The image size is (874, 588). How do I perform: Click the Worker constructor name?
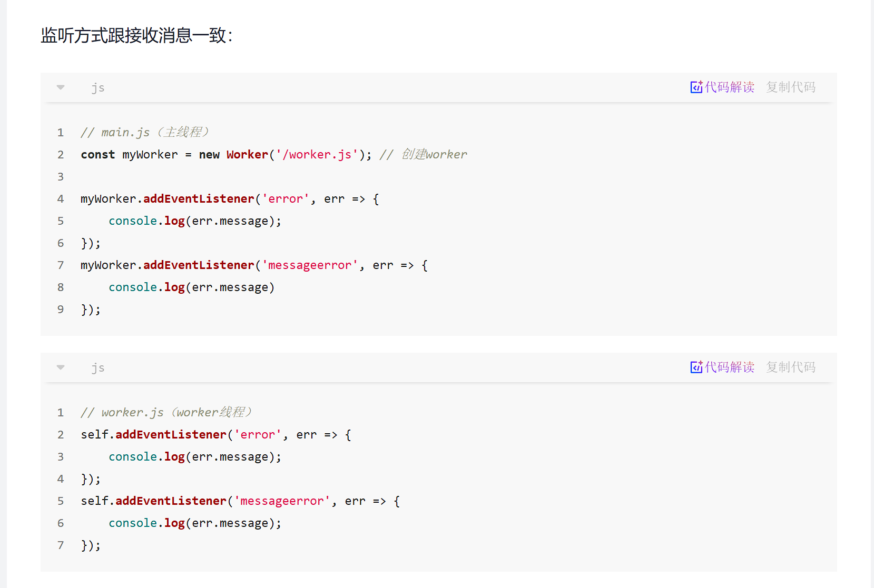pyautogui.click(x=247, y=155)
